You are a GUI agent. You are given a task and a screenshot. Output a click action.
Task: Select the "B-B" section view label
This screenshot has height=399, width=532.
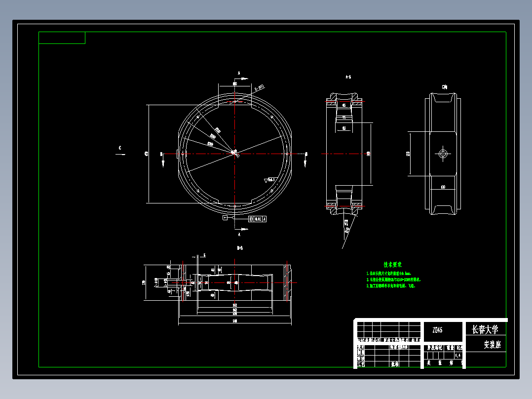240,248
